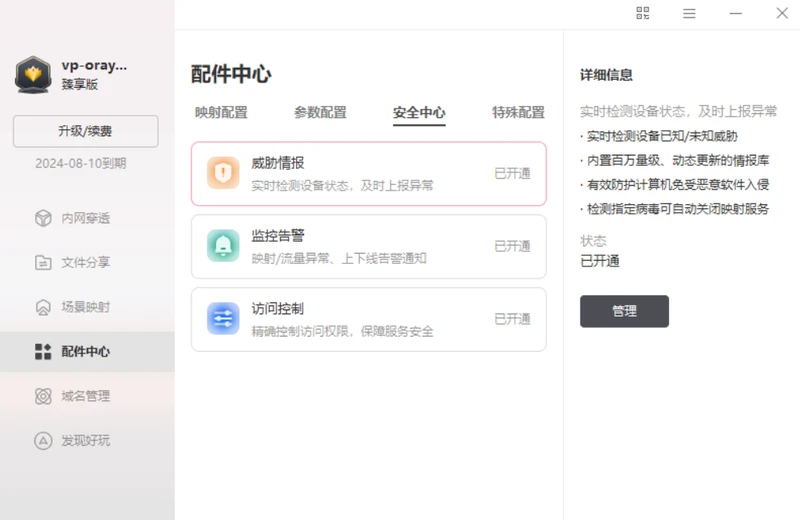Viewport: 800px width, 520px height.
Task: Click the vp-oray... account name
Action: pos(94,65)
